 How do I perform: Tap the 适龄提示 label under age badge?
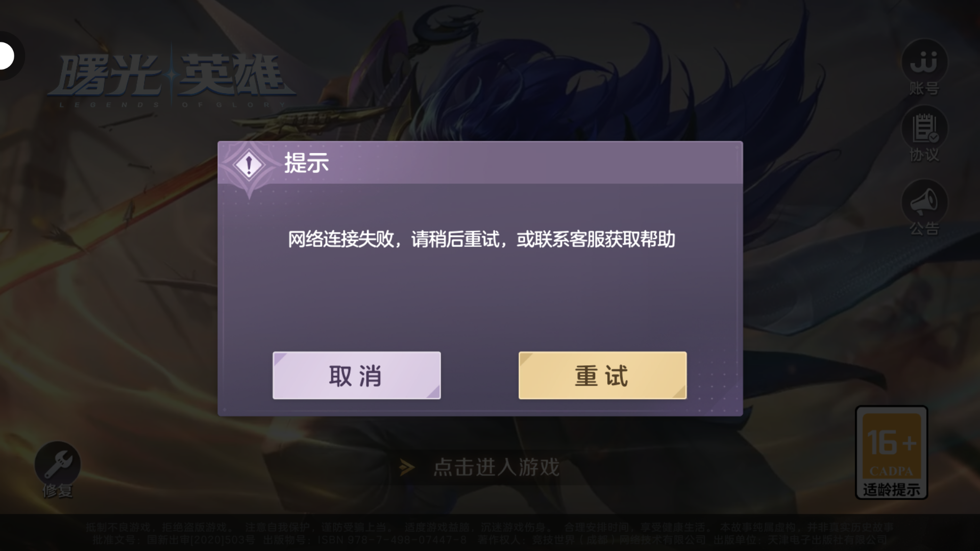click(x=891, y=490)
